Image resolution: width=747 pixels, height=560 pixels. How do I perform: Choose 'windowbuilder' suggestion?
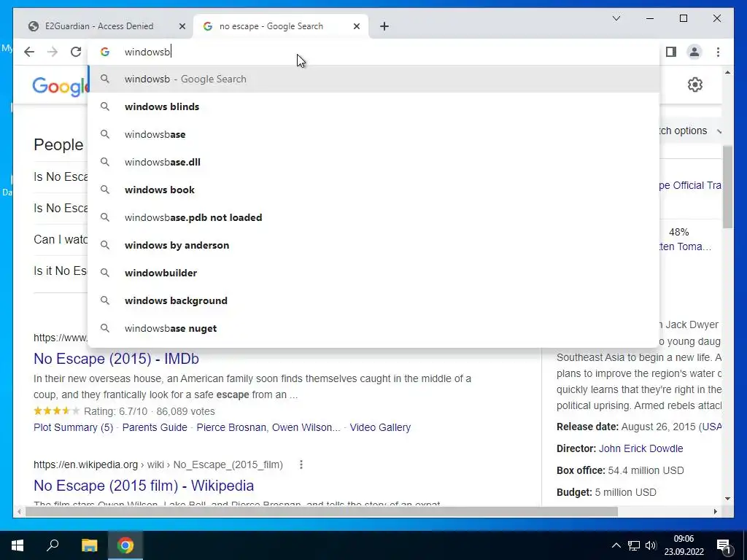pyautogui.click(x=374, y=273)
